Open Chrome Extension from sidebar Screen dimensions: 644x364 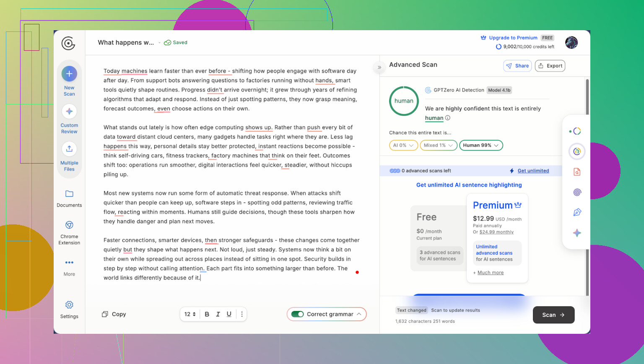69,225
